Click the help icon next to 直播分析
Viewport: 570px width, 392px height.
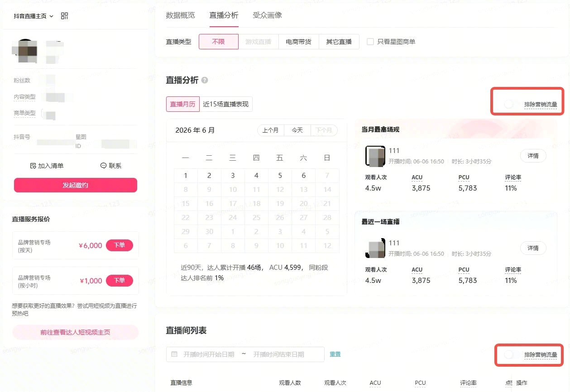pyautogui.click(x=205, y=81)
